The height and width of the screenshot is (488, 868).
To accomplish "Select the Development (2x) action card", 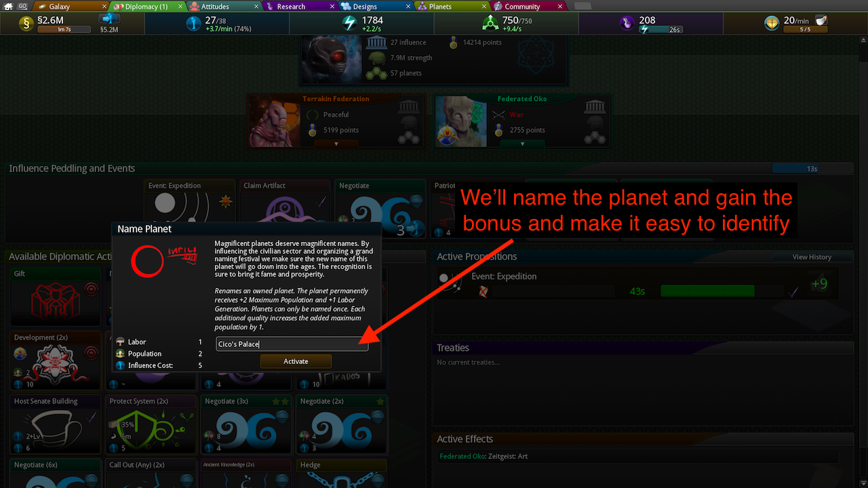I will click(x=55, y=361).
